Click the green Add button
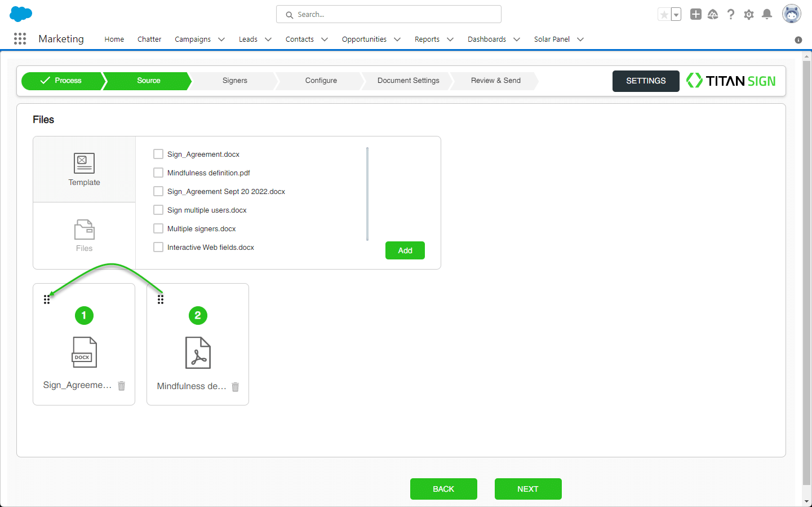 [x=405, y=250]
